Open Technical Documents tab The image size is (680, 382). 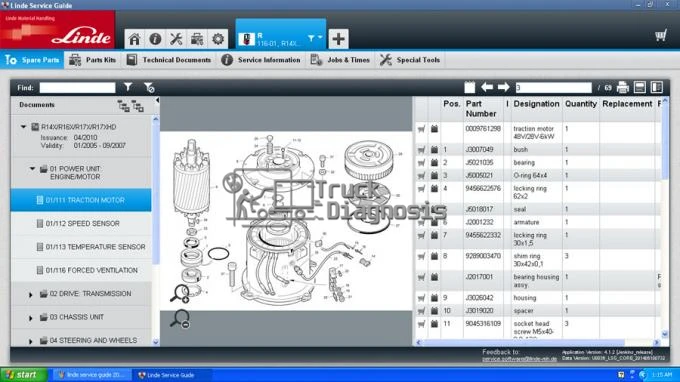[169, 60]
